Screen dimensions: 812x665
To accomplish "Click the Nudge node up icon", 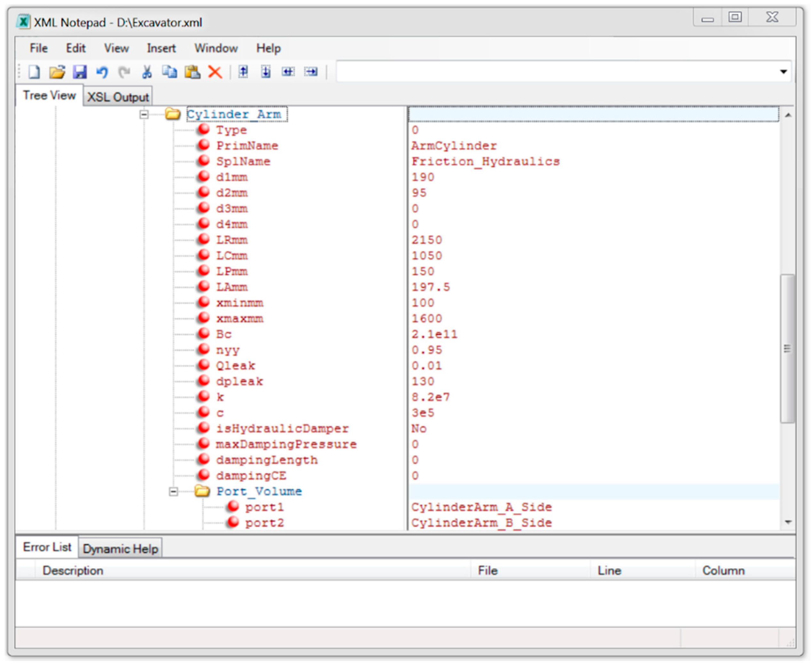I will (243, 72).
